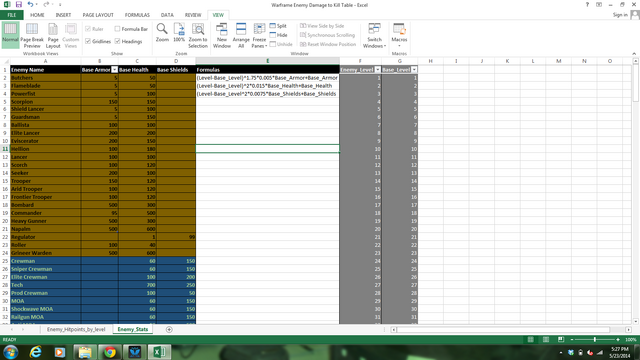Open Windows Start menu
The image size is (640, 360).
(x=10, y=352)
